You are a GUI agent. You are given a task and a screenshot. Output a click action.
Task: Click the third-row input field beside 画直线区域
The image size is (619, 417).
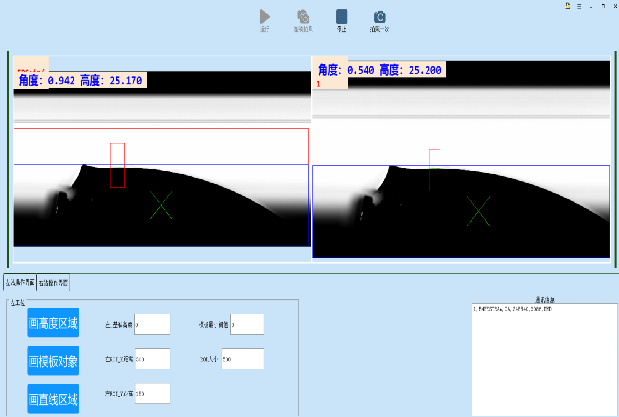152,394
